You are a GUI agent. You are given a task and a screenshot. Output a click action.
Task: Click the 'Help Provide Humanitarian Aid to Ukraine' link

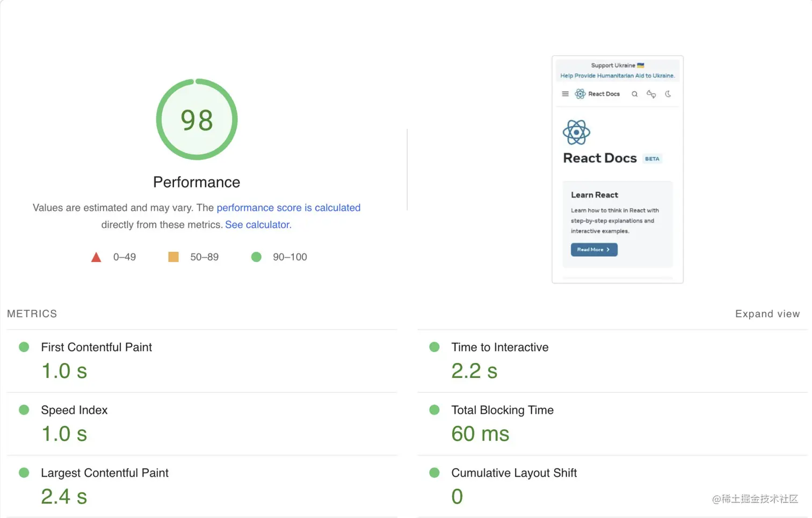pyautogui.click(x=618, y=76)
